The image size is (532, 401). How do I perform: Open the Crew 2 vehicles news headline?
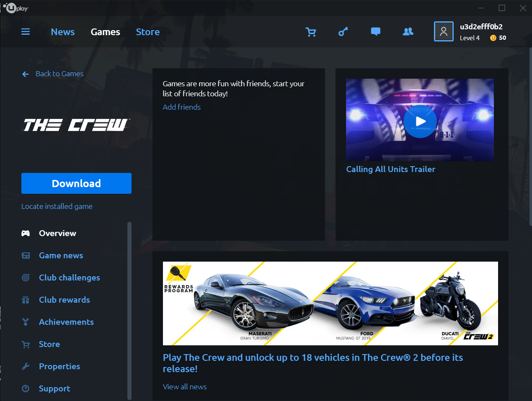(x=312, y=363)
